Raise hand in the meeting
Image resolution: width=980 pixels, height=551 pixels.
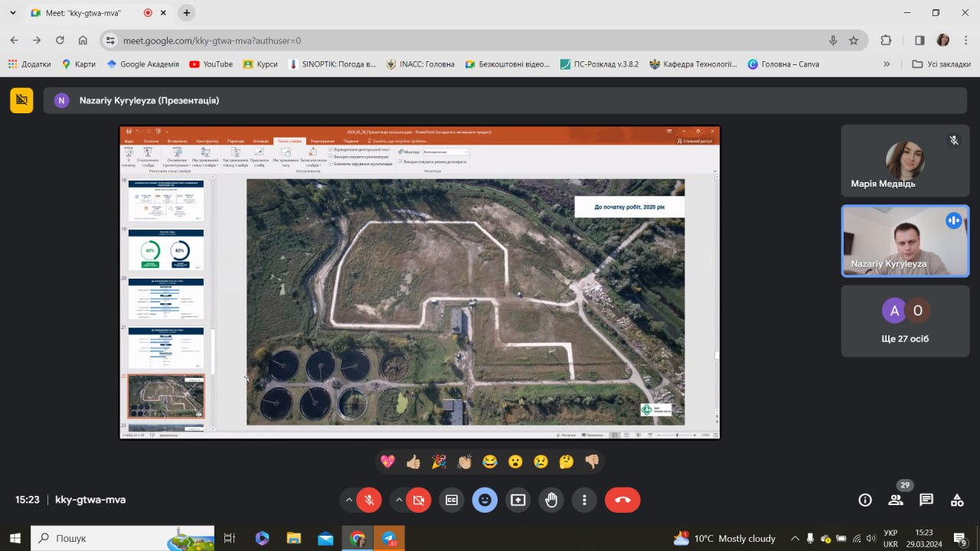pyautogui.click(x=551, y=500)
